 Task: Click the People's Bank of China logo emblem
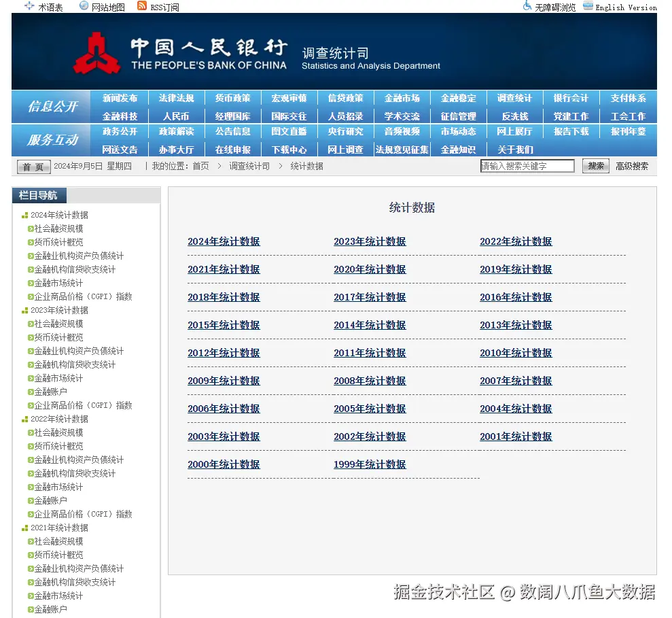pyautogui.click(x=96, y=53)
